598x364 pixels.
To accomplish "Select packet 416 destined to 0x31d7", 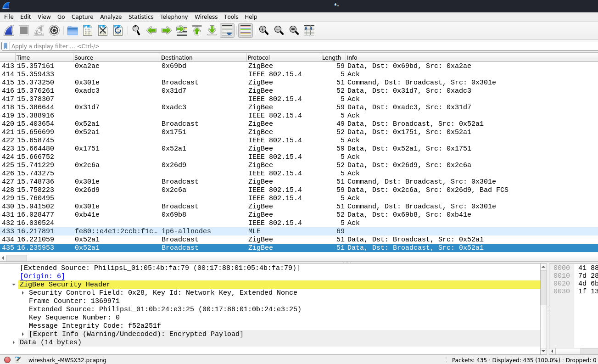I will (x=299, y=91).
